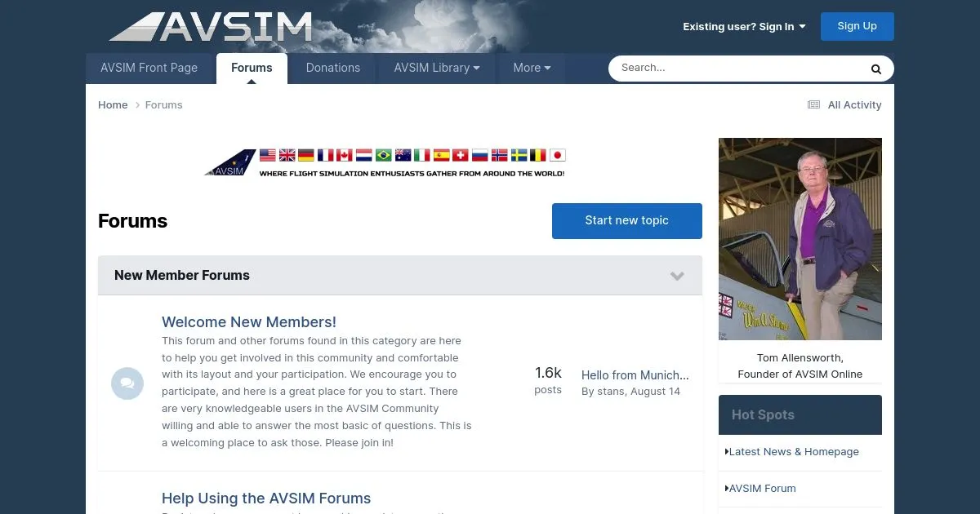Click arrow bullet beside Latest News & Homepage
This screenshot has height=514, width=980.
tap(726, 451)
